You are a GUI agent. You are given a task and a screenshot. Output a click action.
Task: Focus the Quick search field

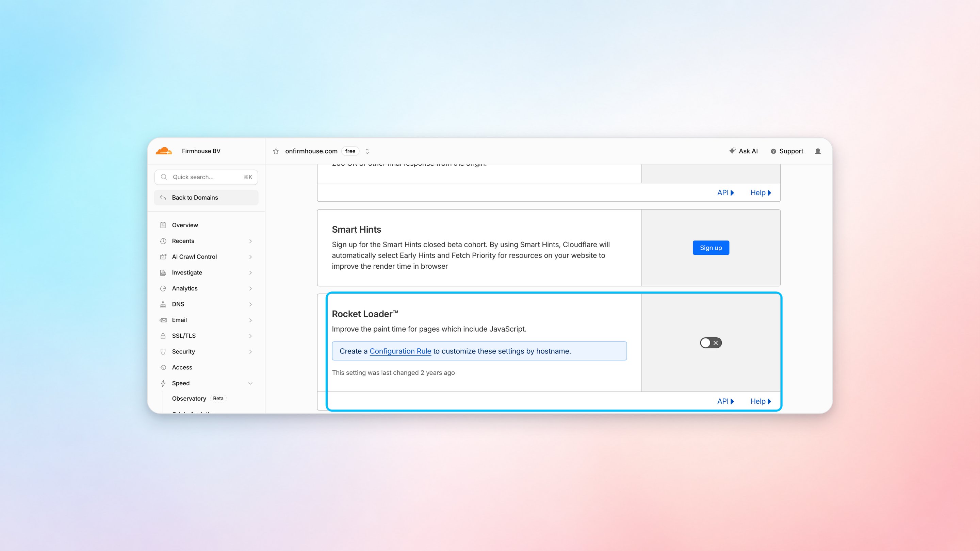pyautogui.click(x=206, y=177)
